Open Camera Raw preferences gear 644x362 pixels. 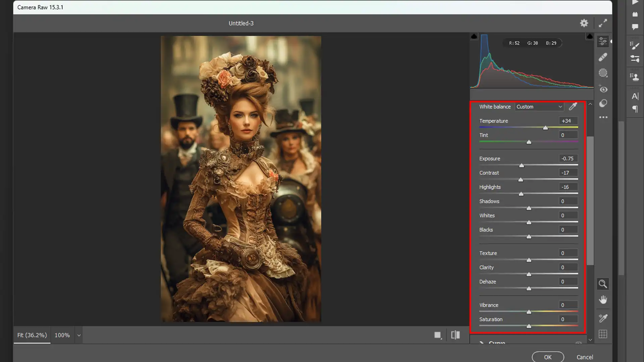[584, 23]
